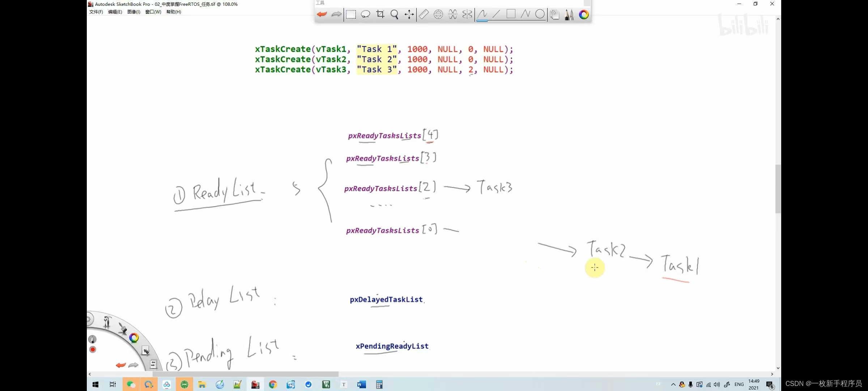Select the Move/Transform layer tool
This screenshot has height=391, width=868.
point(409,14)
